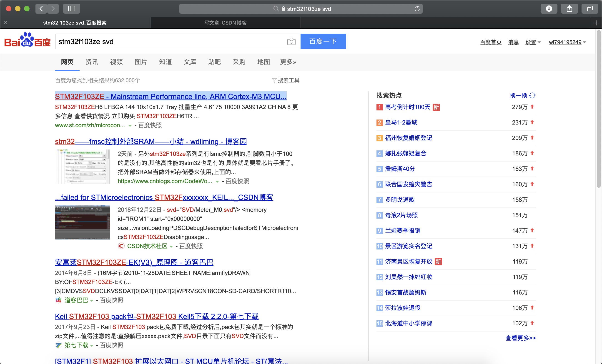The height and width of the screenshot is (364, 602).
Task: Add a new tab with plus icon
Action: tap(596, 23)
